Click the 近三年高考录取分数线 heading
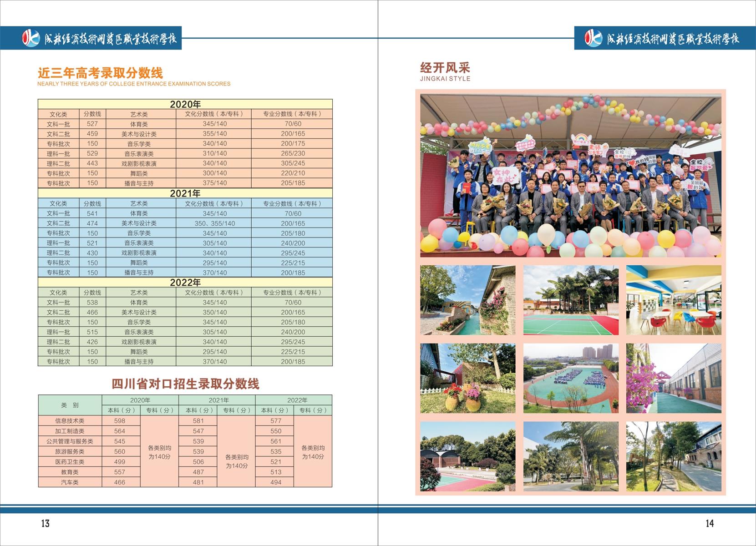The image size is (756, 546). [100, 73]
